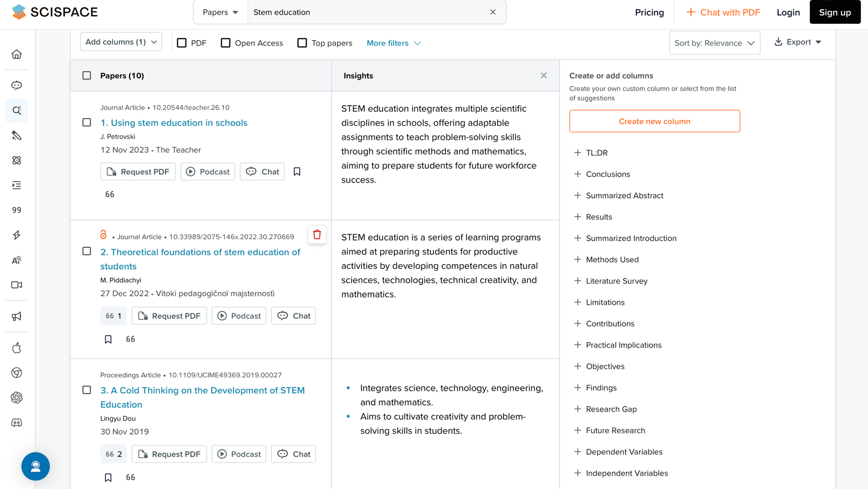Request PDF for paper 1
The image size is (868, 489).
[138, 172]
